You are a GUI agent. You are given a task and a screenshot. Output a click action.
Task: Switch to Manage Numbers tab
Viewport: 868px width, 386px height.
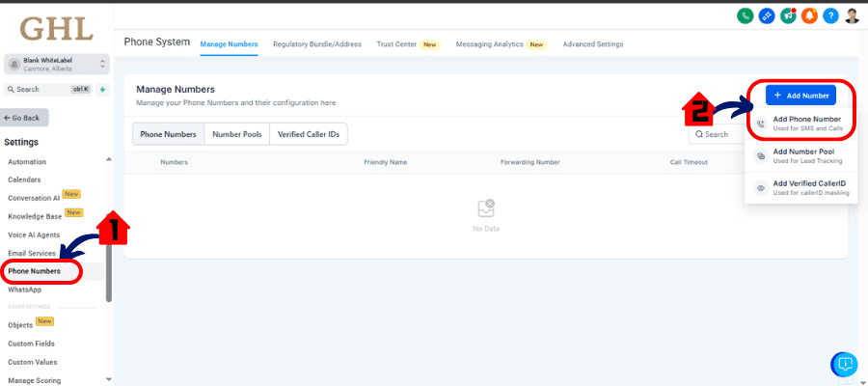(229, 44)
